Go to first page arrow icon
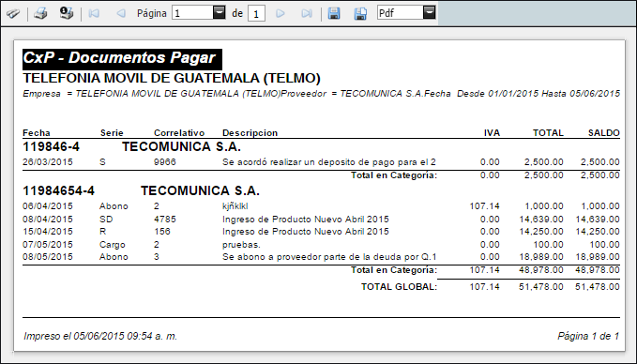Screen dimensions: 637x364 point(94,13)
